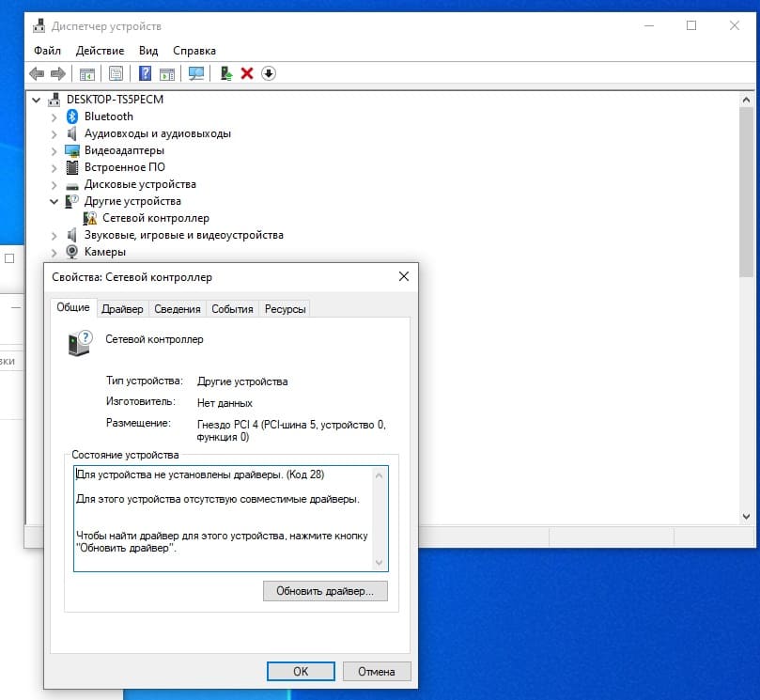Expand Аудиовходы и аудиовыходы category
The height and width of the screenshot is (700, 760).
(54, 134)
